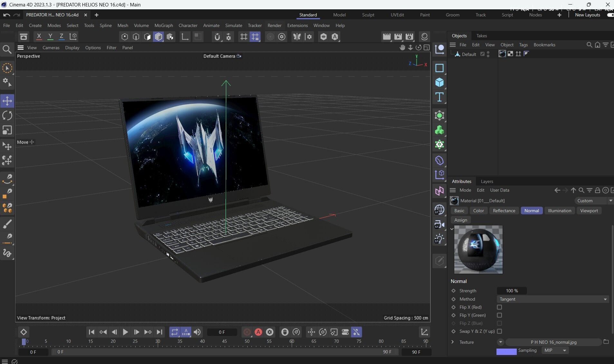614x364 pixels.
Task: Open the Illumination material tab
Action: (x=559, y=211)
